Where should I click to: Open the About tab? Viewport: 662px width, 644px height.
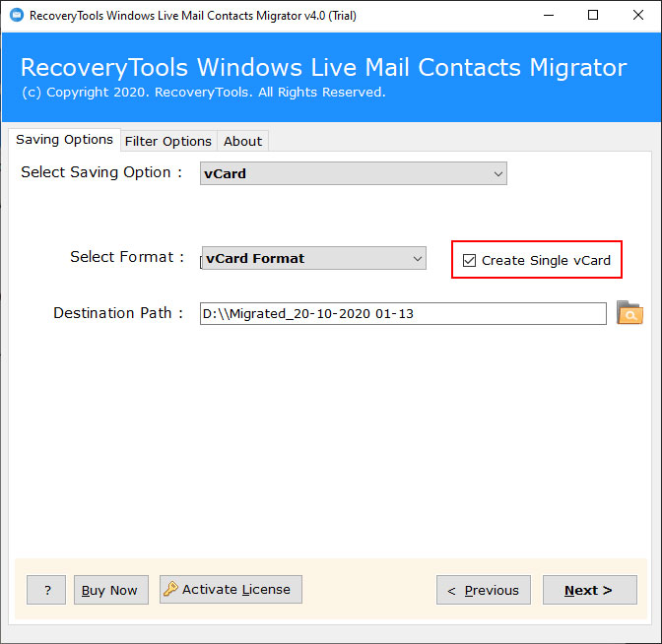[x=242, y=141]
